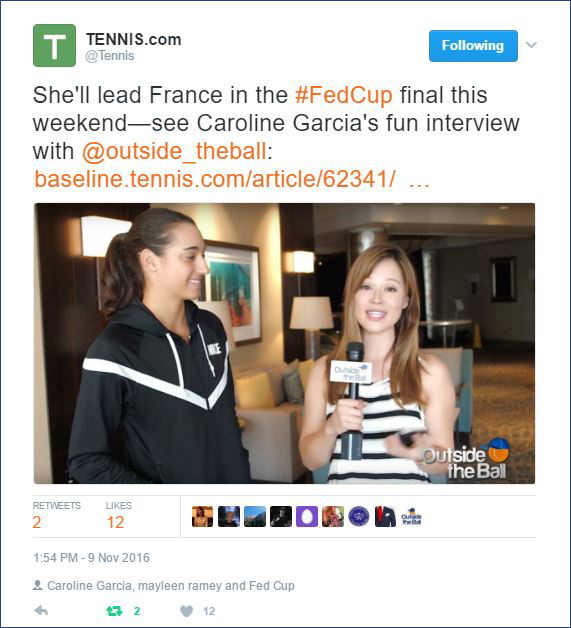
Task: Open the @outside_theball mention
Action: pyautogui.click(x=174, y=151)
